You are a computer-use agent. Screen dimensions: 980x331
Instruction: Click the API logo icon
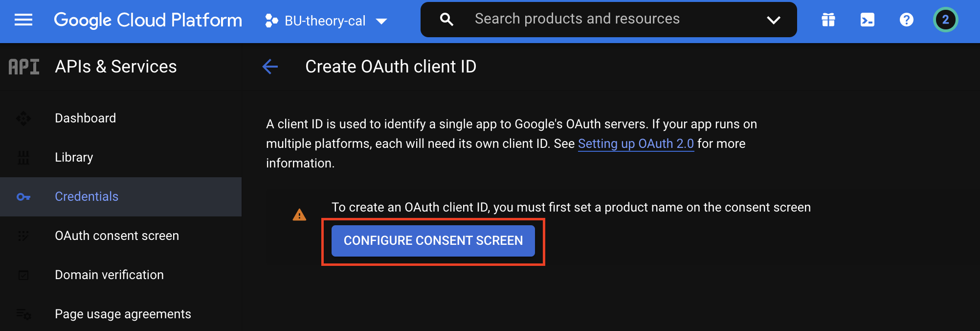[x=24, y=67]
